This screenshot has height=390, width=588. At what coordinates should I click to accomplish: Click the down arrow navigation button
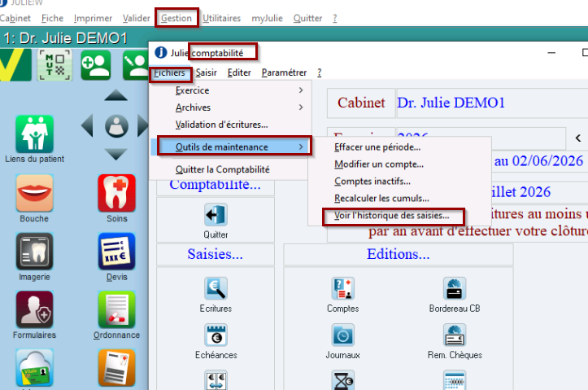(115, 154)
